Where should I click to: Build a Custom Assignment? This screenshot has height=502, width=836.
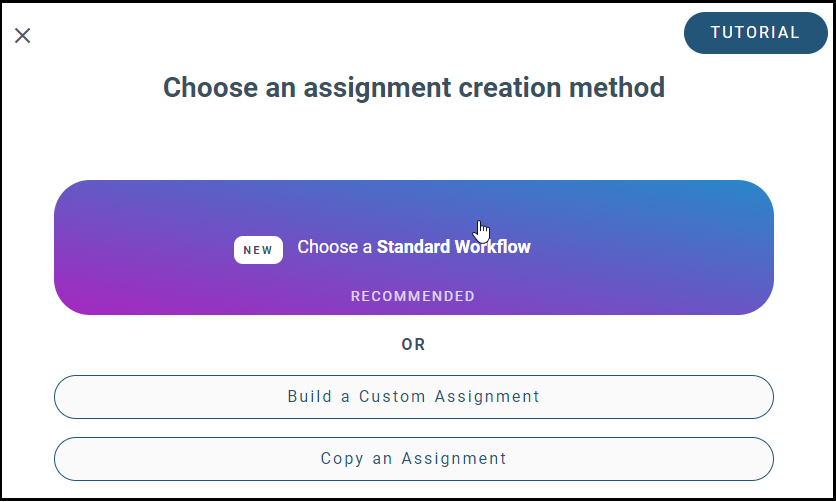(413, 396)
